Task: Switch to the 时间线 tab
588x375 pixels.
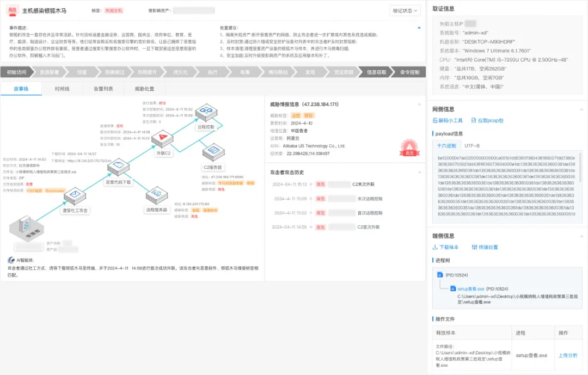Action: click(62, 89)
